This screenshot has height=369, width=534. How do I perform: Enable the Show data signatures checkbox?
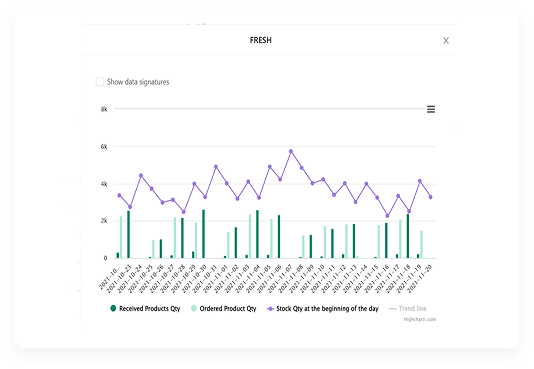coord(100,82)
